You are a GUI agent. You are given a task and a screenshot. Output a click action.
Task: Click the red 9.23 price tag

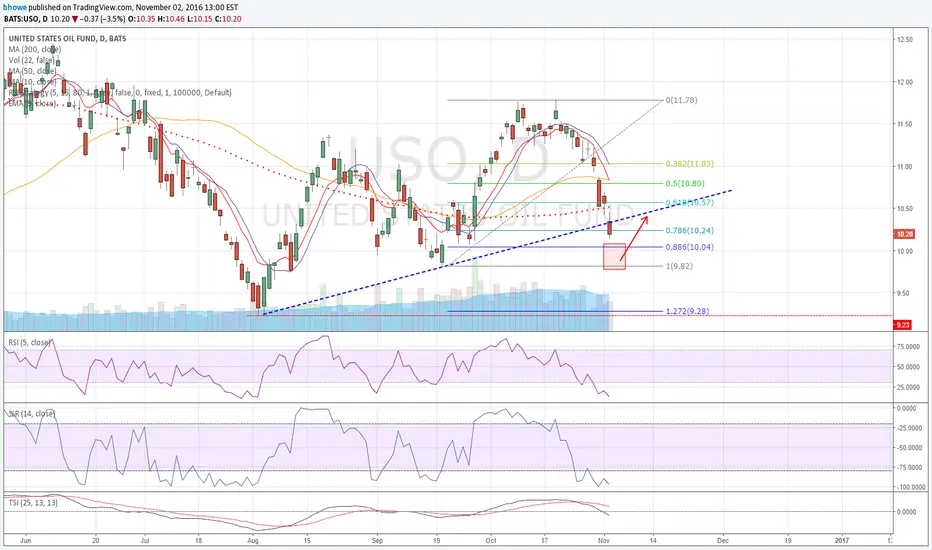click(x=902, y=325)
